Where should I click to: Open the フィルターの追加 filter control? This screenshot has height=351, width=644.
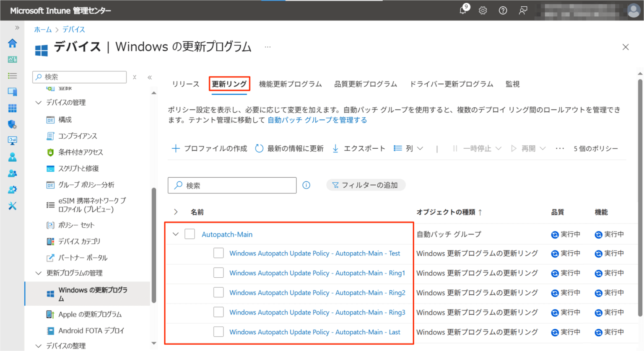(366, 185)
